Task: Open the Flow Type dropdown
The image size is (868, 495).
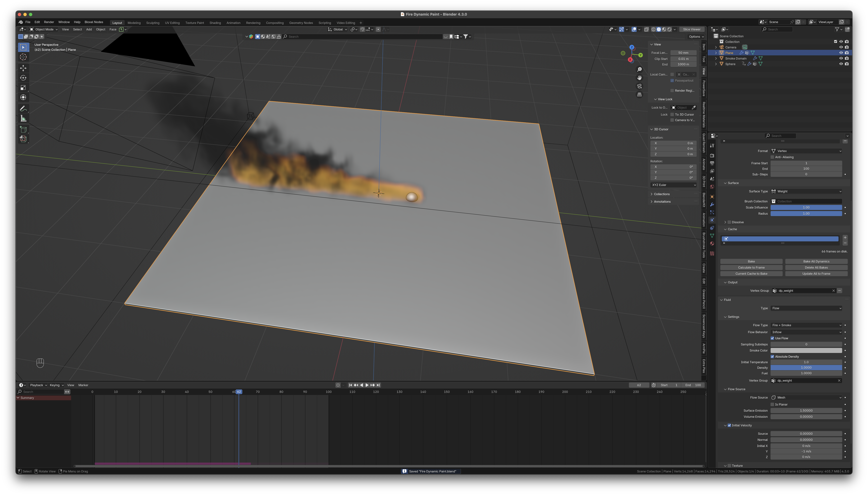Action: coord(806,325)
